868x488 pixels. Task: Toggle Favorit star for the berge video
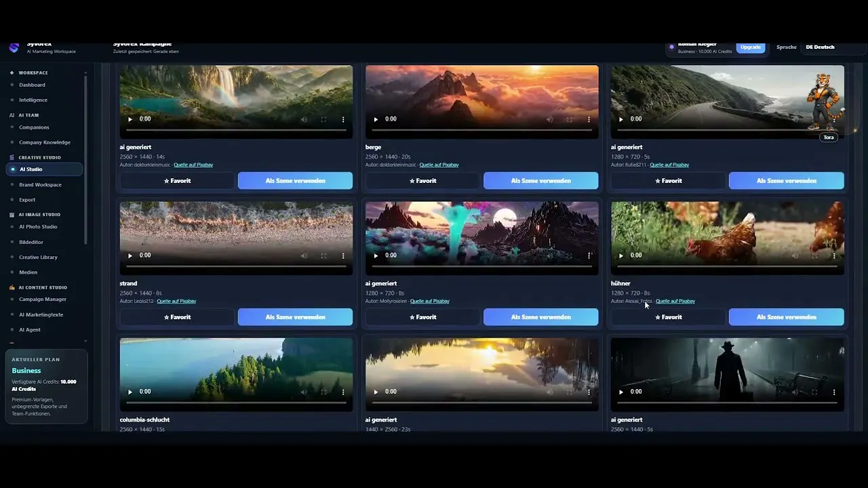coord(422,181)
